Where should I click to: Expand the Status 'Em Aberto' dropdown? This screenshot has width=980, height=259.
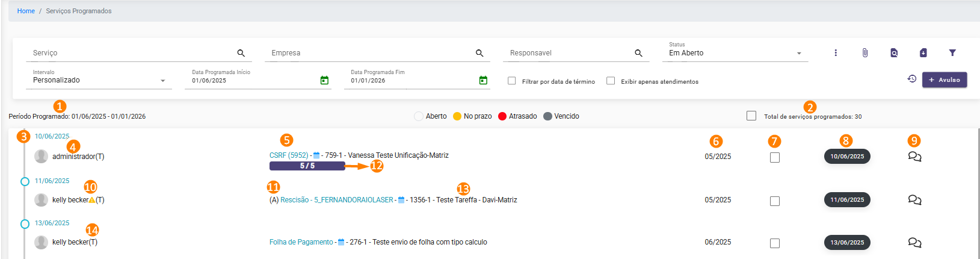pos(799,53)
